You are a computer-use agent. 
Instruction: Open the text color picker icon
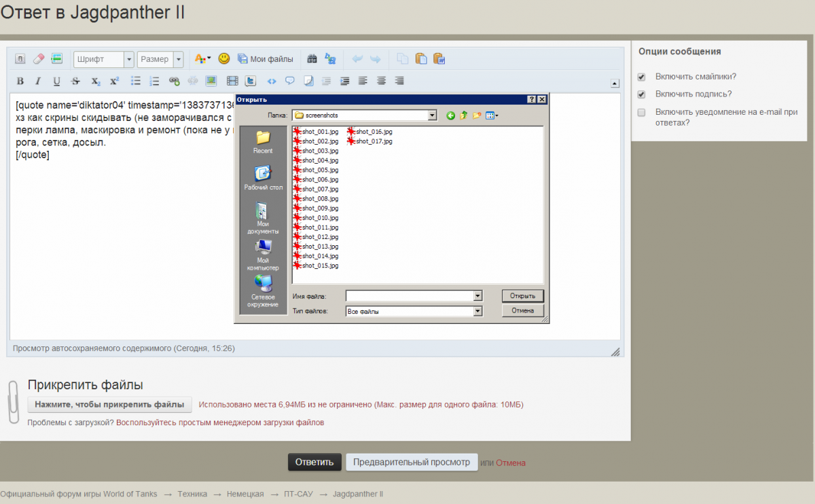[x=202, y=59]
